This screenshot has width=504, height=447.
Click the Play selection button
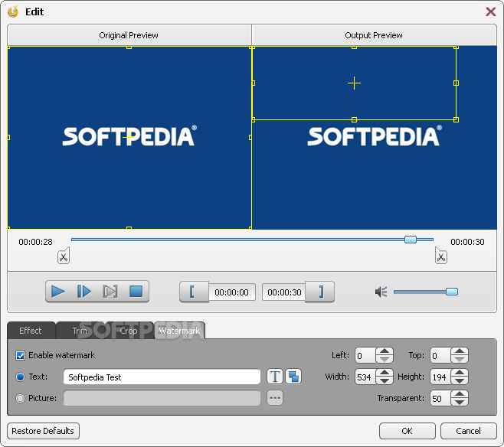[110, 292]
